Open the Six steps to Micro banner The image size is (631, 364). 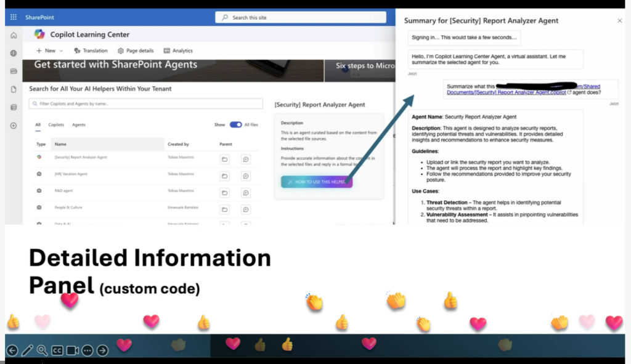[360, 70]
